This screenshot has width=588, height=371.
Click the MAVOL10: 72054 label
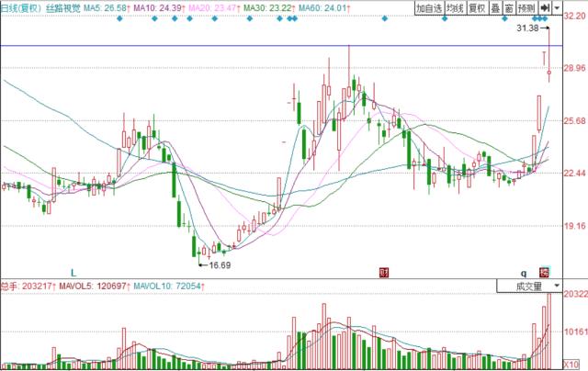coord(168,287)
